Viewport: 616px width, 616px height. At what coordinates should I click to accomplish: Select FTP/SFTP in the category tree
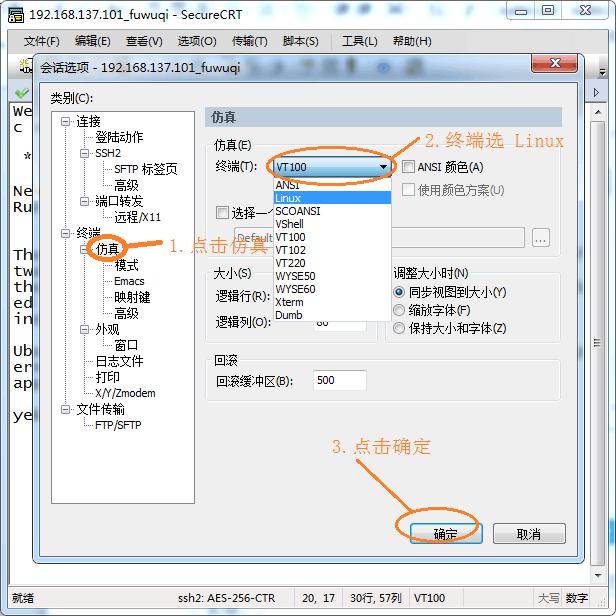(x=118, y=425)
